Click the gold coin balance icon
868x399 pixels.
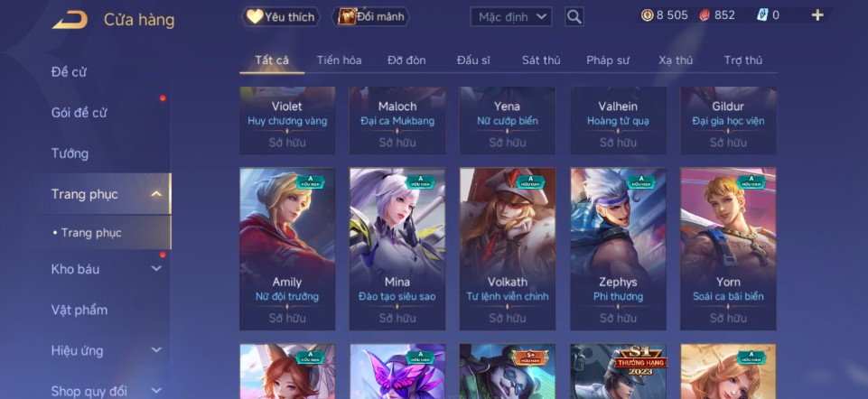[x=647, y=15]
